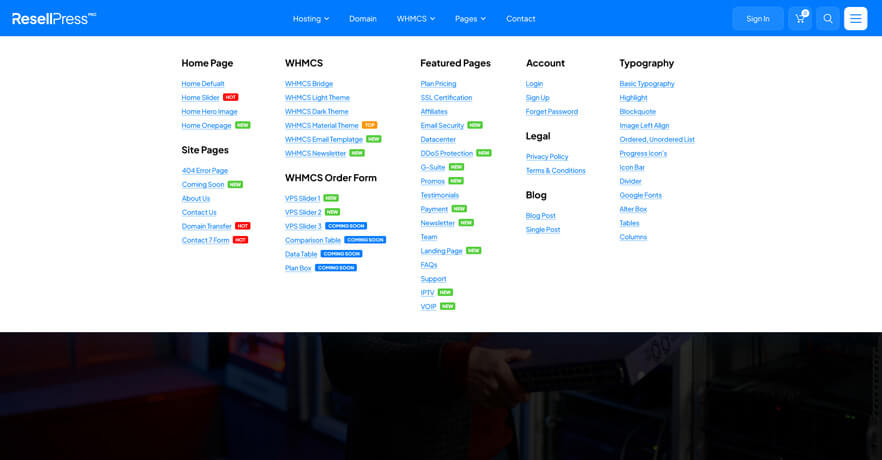882x460 pixels.
Task: Open Home Hero Image link
Action: point(209,112)
